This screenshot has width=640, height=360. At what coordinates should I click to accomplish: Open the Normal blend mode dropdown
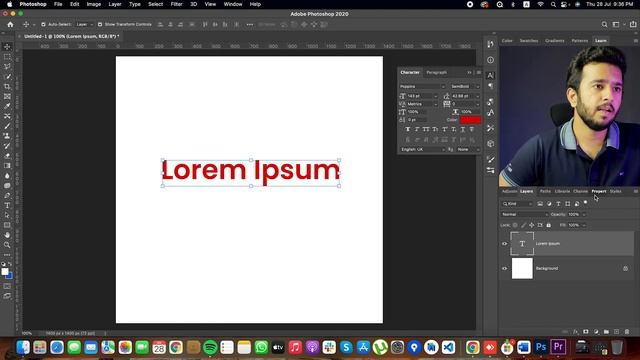pyautogui.click(x=524, y=214)
